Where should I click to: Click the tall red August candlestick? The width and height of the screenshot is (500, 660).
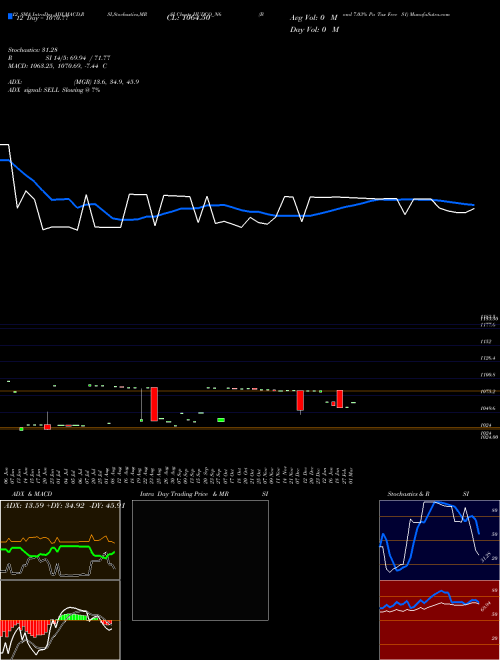click(154, 404)
